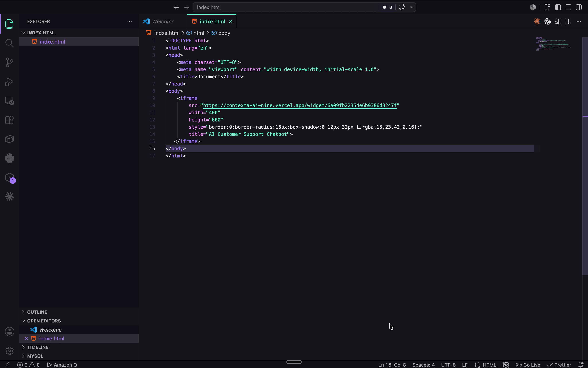Collapse the INDEX.HTML folder section
Image resolution: width=588 pixels, height=368 pixels.
point(79,33)
